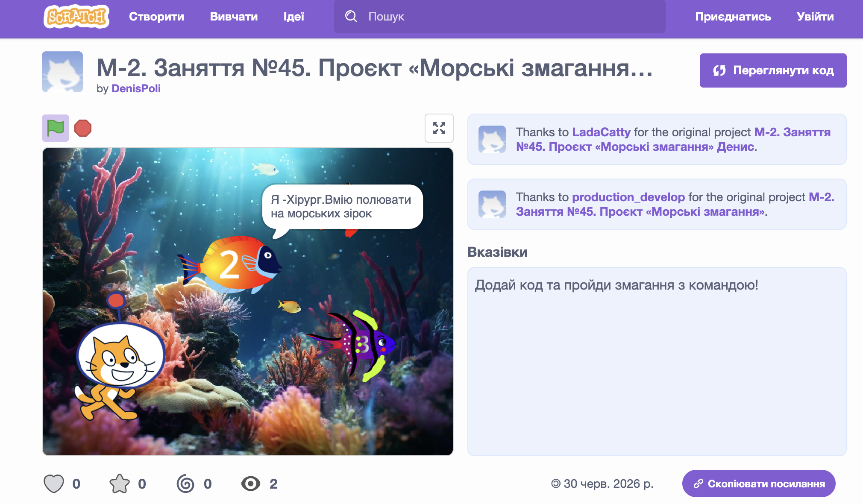This screenshot has width=863, height=504.
Task: Click the orange fish numbered 2
Action: coord(231,265)
